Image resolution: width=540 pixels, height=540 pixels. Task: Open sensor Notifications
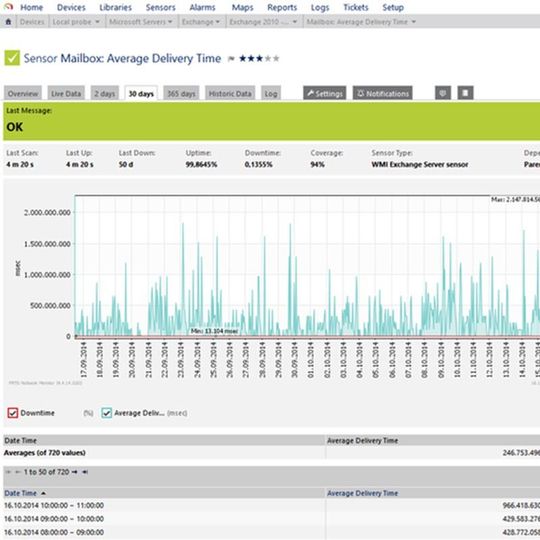(382, 93)
